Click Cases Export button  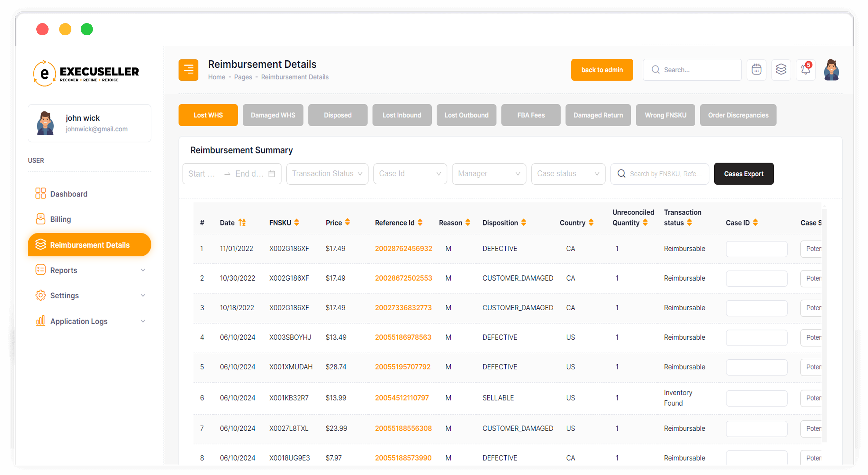tap(744, 174)
